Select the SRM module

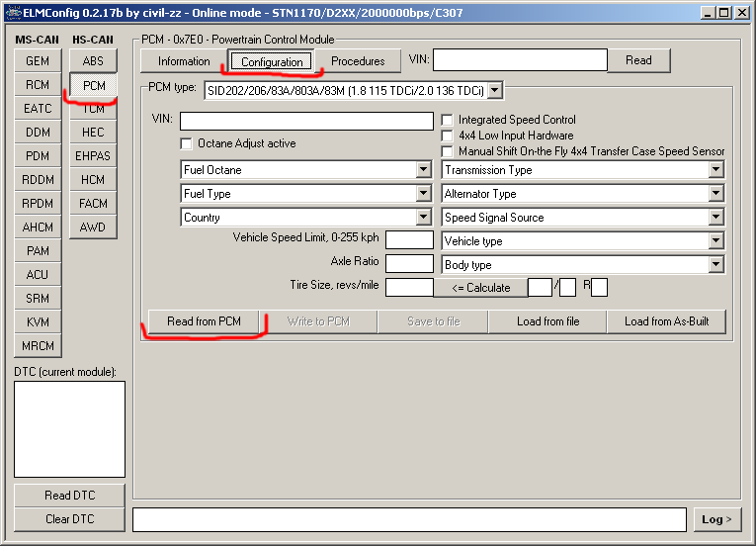39,299
